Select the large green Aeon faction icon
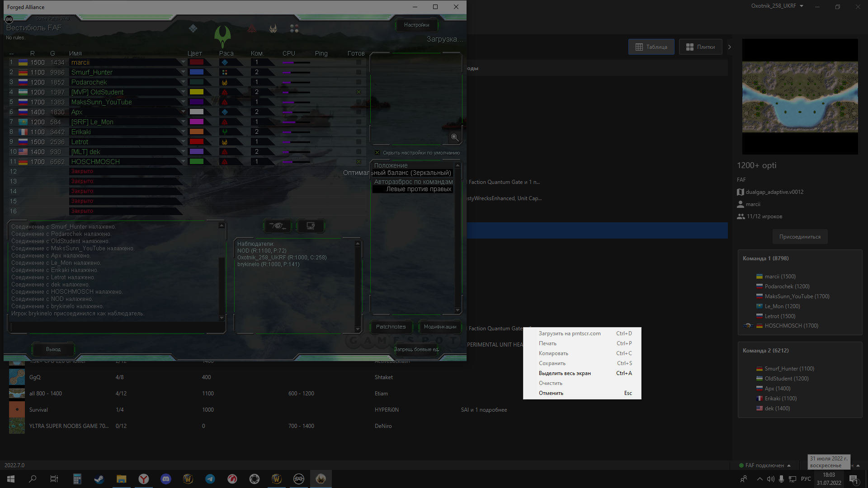868x488 pixels. coord(222,36)
